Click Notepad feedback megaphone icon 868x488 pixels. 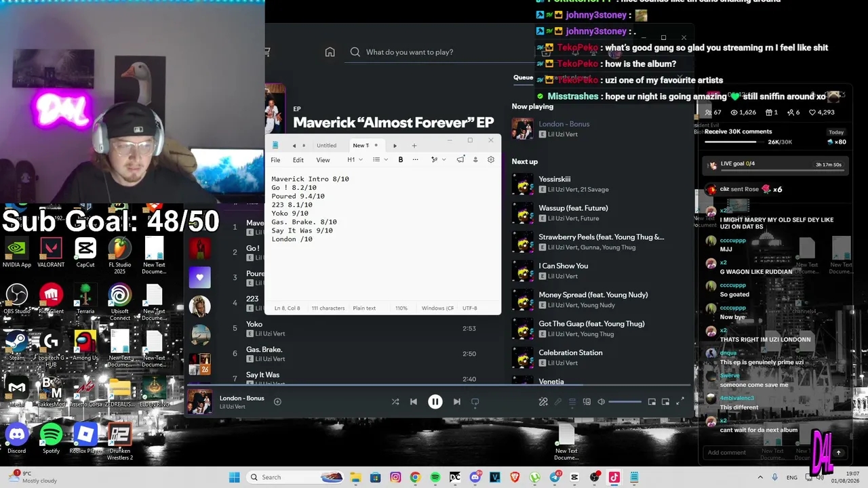point(460,160)
